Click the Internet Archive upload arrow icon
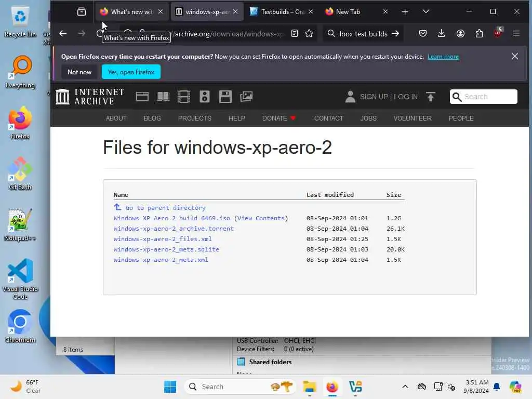 (431, 97)
